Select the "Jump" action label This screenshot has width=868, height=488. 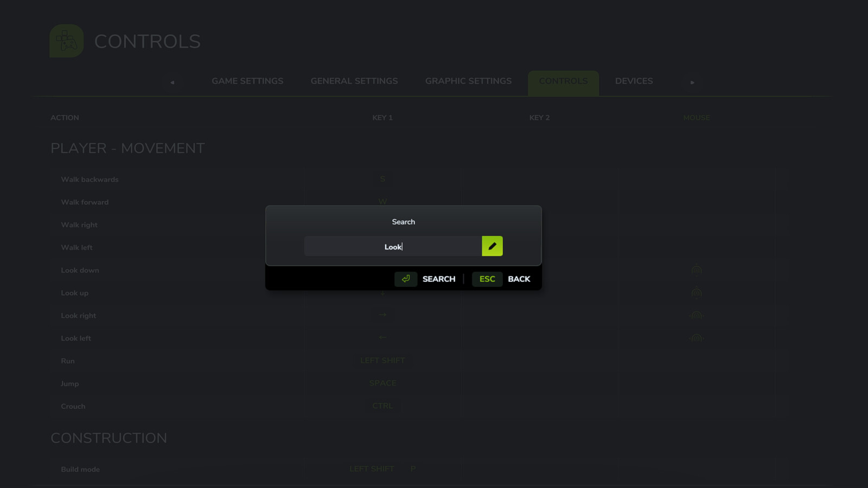point(69,384)
